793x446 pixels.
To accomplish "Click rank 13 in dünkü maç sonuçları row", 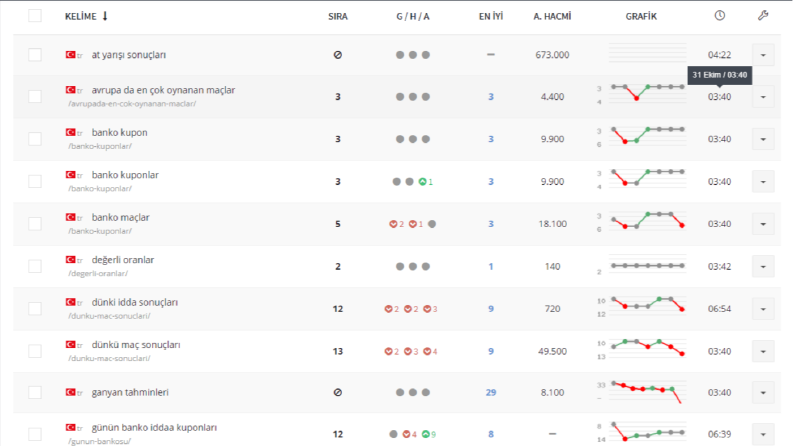I will pyautogui.click(x=338, y=351).
